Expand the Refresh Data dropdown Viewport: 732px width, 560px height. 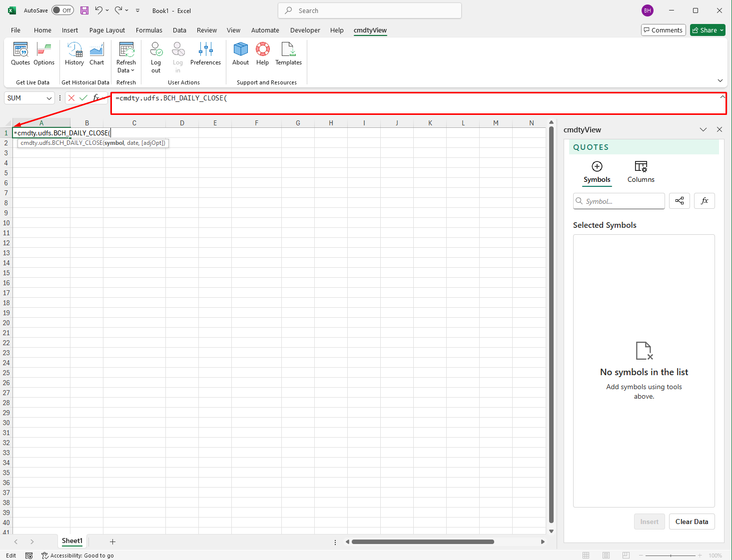coord(126,70)
